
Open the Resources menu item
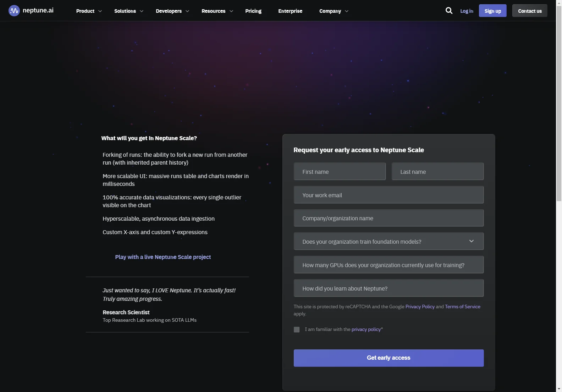tap(213, 11)
